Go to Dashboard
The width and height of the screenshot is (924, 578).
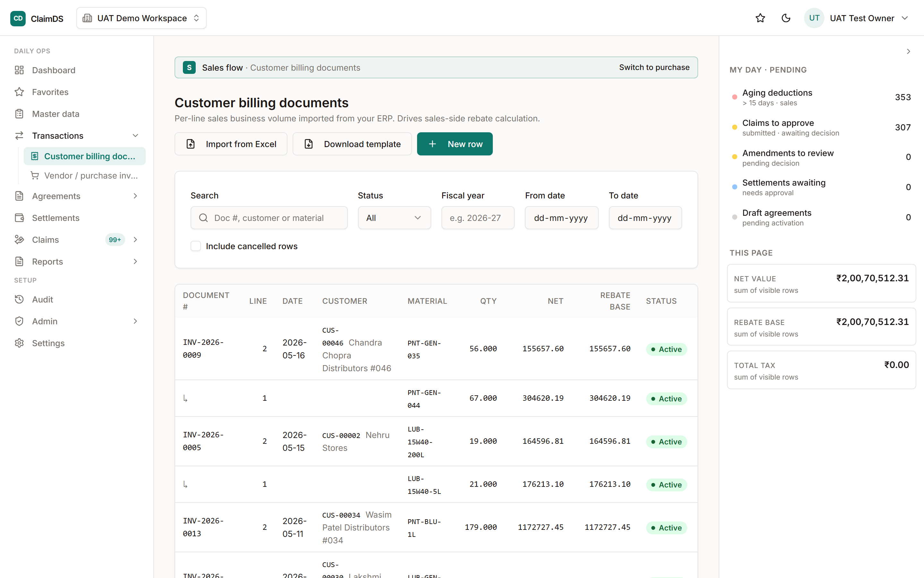[77, 70]
